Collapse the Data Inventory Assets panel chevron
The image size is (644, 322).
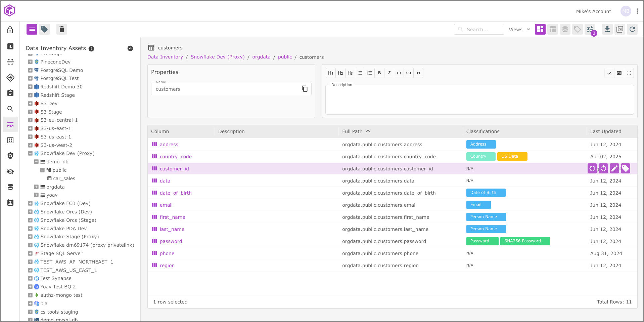pyautogui.click(x=130, y=48)
